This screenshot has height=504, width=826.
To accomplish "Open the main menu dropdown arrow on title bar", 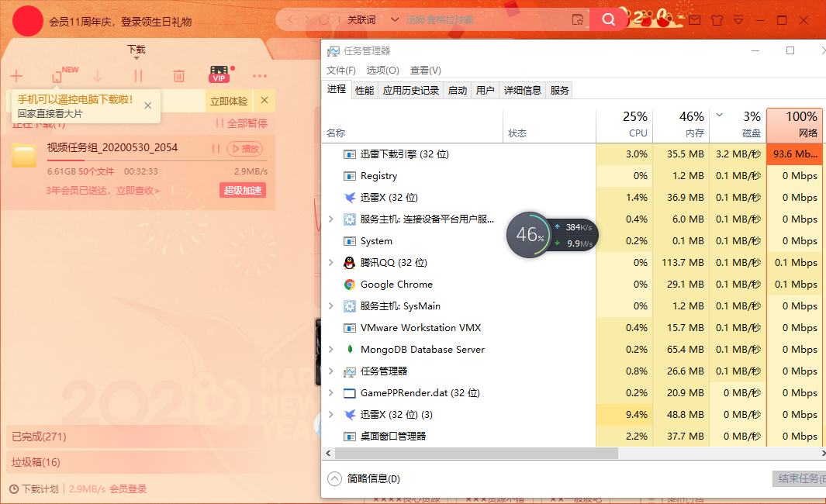I will pyautogui.click(x=738, y=20).
